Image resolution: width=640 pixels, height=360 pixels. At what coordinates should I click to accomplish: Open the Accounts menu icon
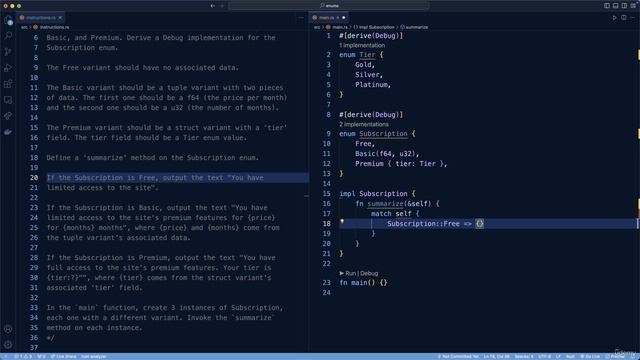(8, 329)
